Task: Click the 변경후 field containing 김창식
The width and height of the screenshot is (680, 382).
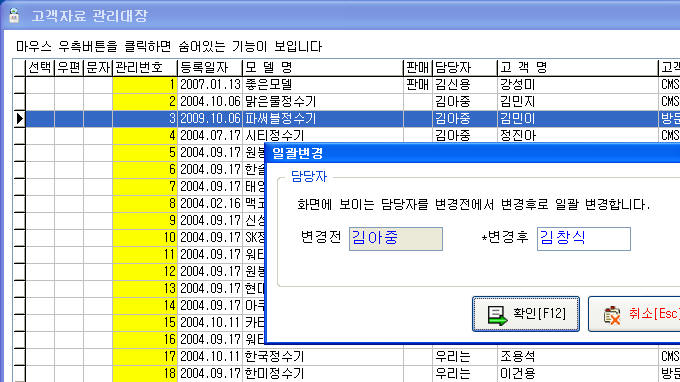Action: coord(584,238)
